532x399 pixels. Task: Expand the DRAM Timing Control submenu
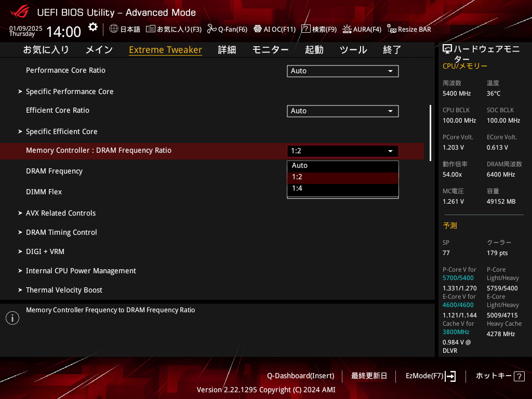61,232
